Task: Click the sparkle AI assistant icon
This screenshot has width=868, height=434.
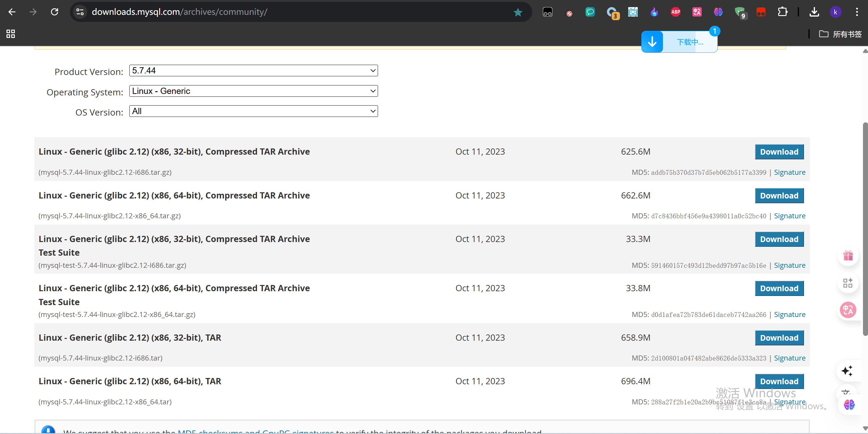Action: 847,371
